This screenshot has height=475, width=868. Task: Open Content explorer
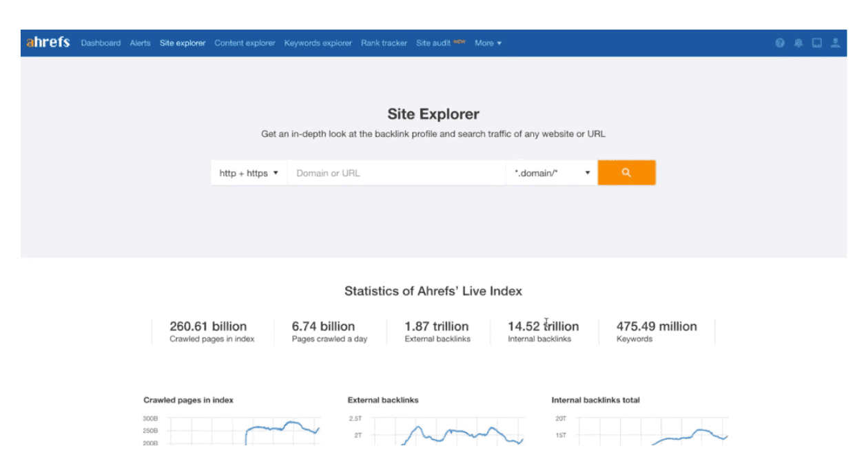point(245,43)
